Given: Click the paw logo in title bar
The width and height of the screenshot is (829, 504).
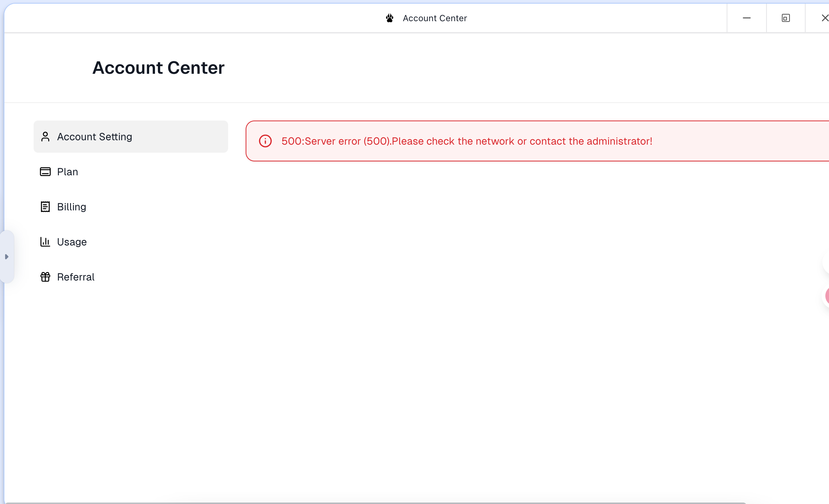Looking at the screenshot, I should [390, 18].
